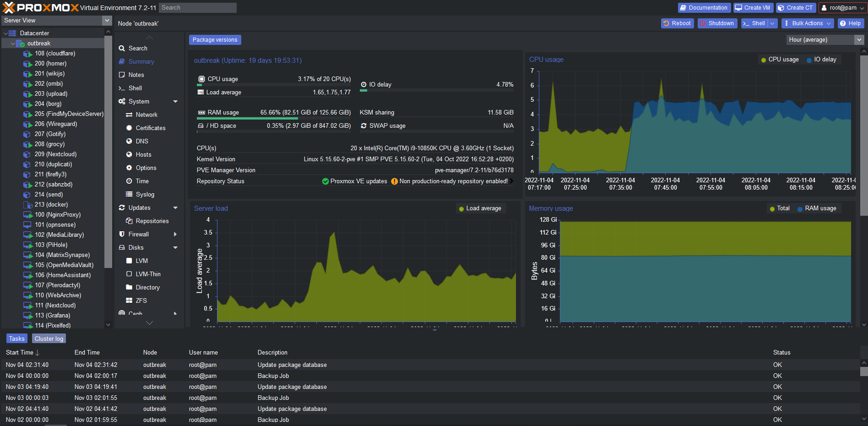Click the Package versions button

[x=215, y=40]
